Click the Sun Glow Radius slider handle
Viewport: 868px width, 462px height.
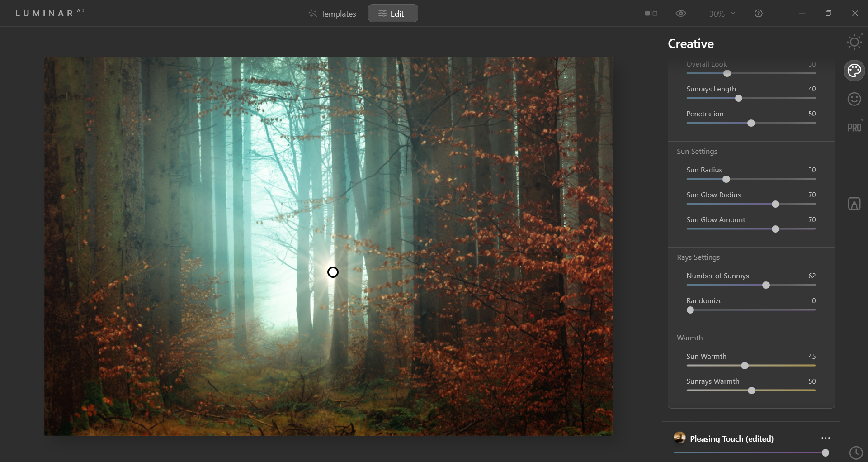(x=775, y=204)
